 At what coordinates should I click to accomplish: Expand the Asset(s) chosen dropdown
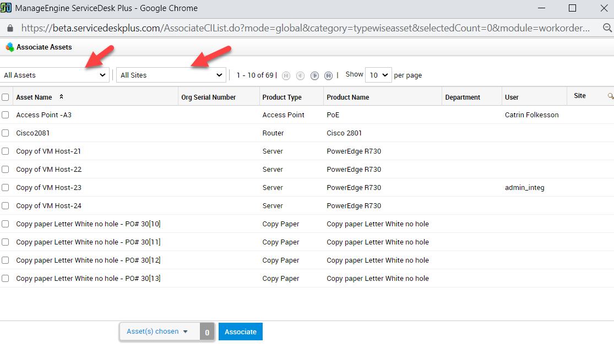click(160, 332)
